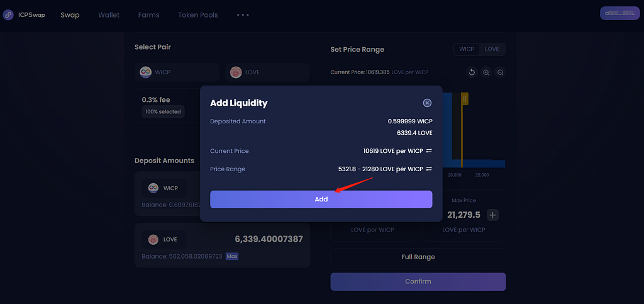Grab the yellow price range handle
The image size is (644, 304).
(465, 99)
